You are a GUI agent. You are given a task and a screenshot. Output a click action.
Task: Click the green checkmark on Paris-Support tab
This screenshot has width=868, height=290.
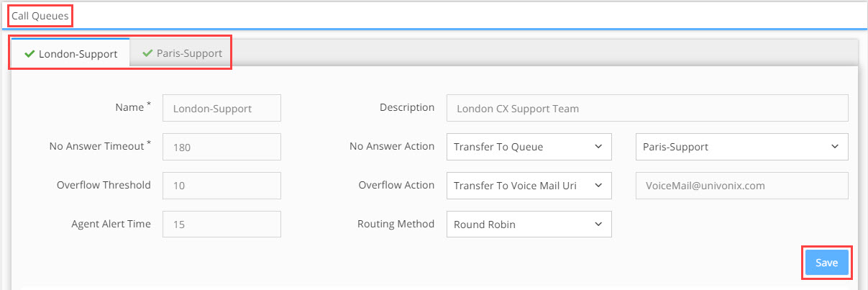147,53
